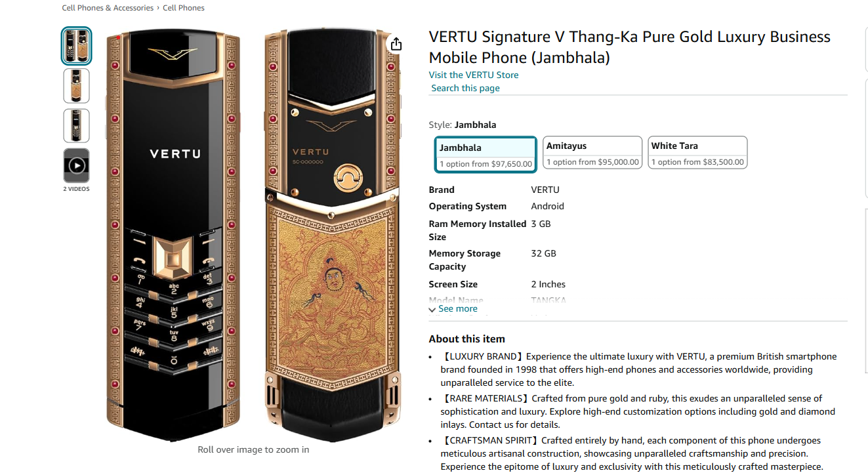868x475 pixels.
Task: Open the first product thumbnail
Action: (76, 45)
